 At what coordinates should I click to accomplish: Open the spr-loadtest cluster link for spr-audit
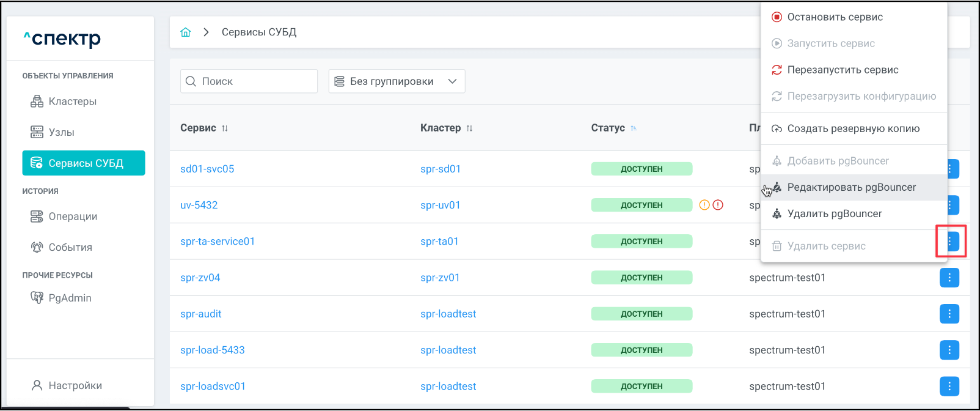[x=448, y=314]
